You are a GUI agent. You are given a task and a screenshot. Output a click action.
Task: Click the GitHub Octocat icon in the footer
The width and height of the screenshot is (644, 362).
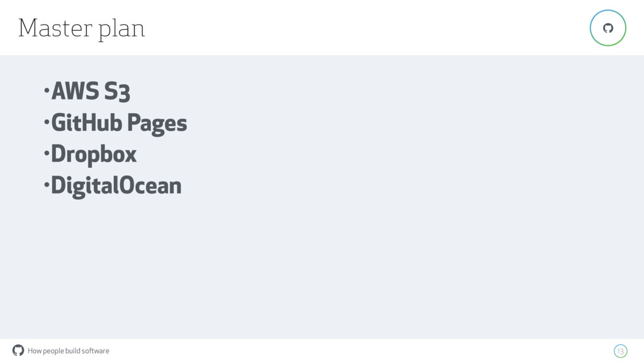(x=18, y=350)
